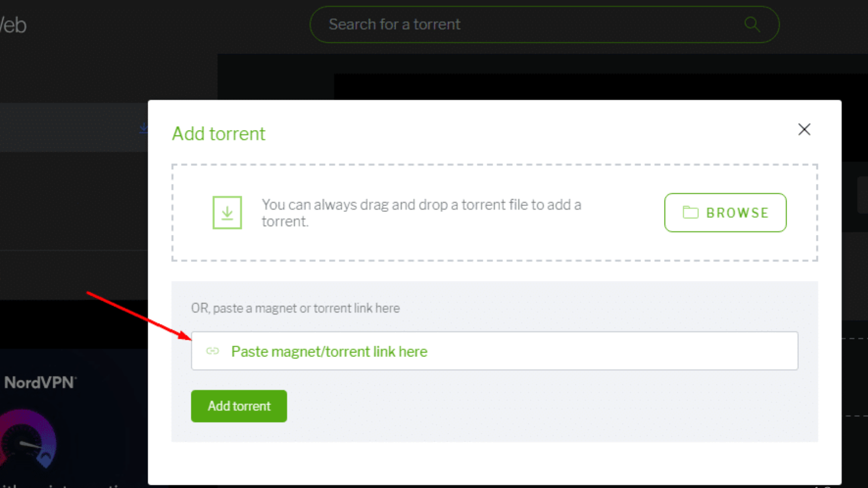Click the 'Paste magnet/torrent link here' green text
This screenshot has width=868, height=488.
click(x=329, y=351)
